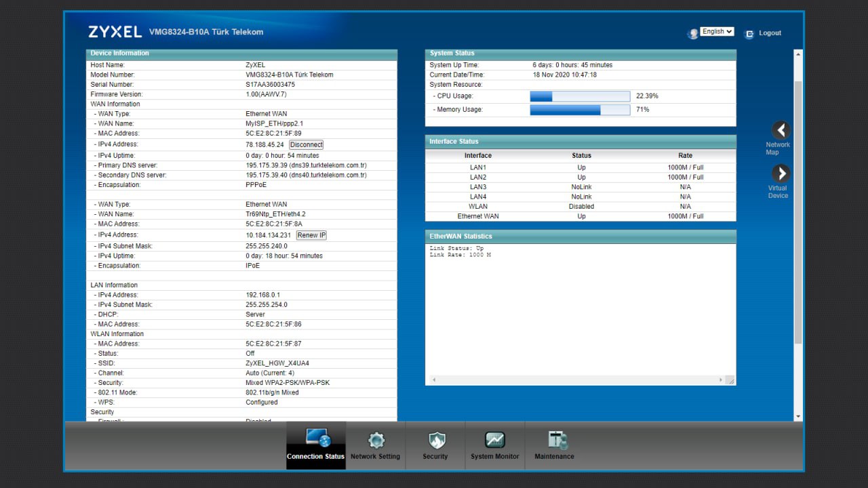Image resolution: width=868 pixels, height=488 pixels.
Task: Click the model title VMG8324-B10A Türk Telekom header
Action: [206, 32]
